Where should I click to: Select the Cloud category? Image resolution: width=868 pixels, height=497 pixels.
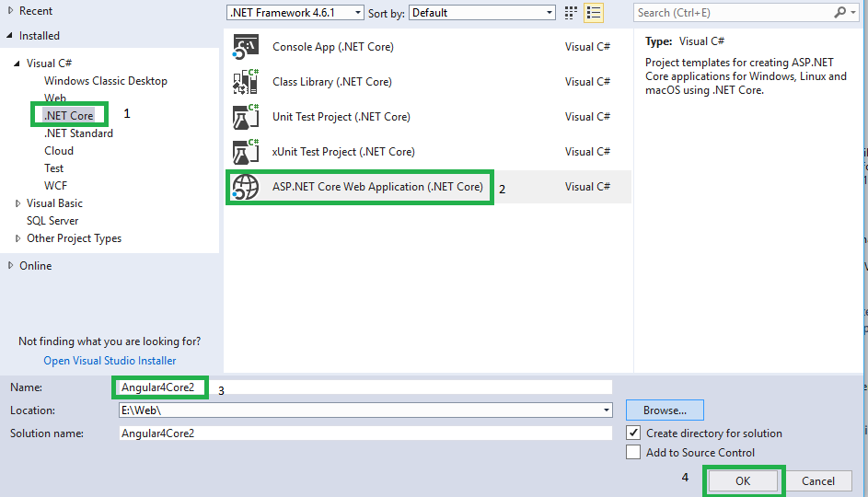pyautogui.click(x=59, y=151)
